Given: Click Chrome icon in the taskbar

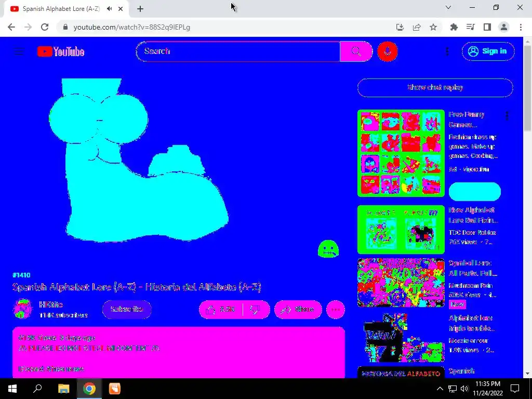Looking at the screenshot, I should [89, 389].
